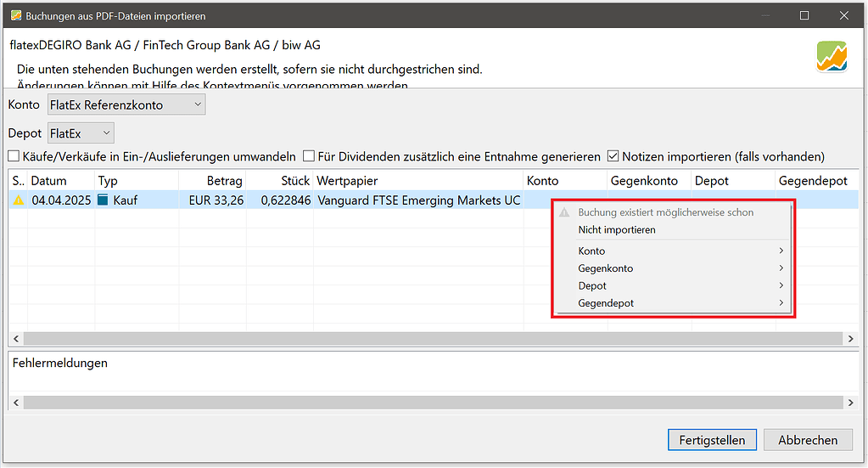The image size is (868, 468).
Task: Click the flatexDEGIRO Bank AG heading text
Action: 165,45
